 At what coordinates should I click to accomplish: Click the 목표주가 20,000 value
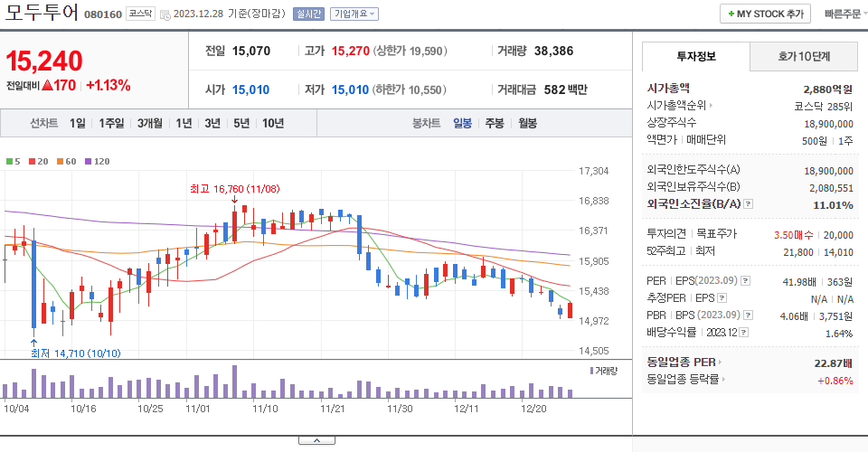pos(838,235)
